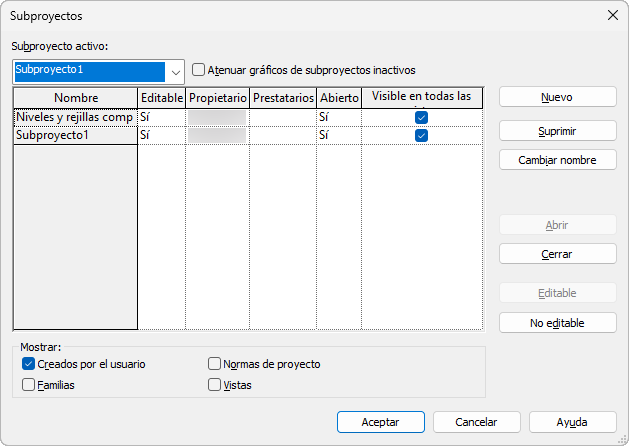This screenshot has height=446, width=629.
Task: Click the Propietario column header
Action: 217,98
